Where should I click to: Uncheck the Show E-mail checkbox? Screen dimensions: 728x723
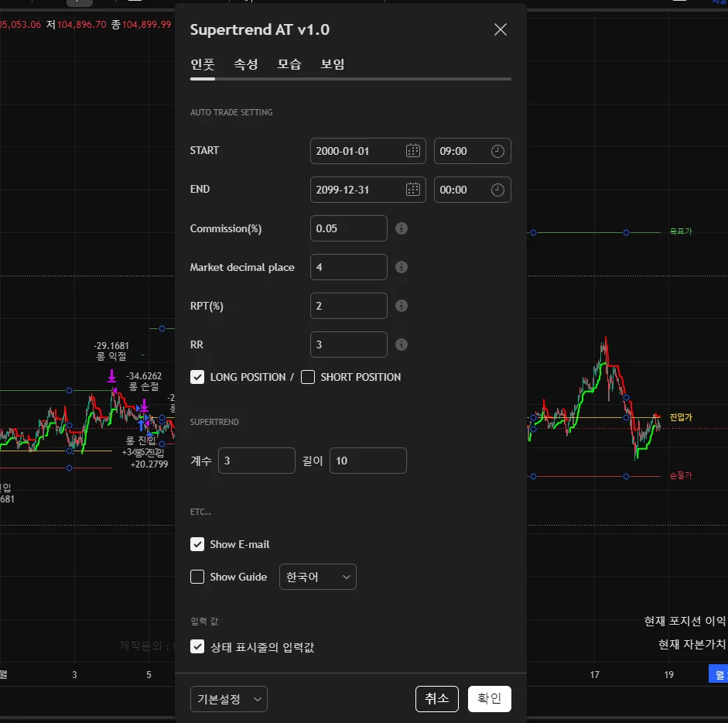197,544
